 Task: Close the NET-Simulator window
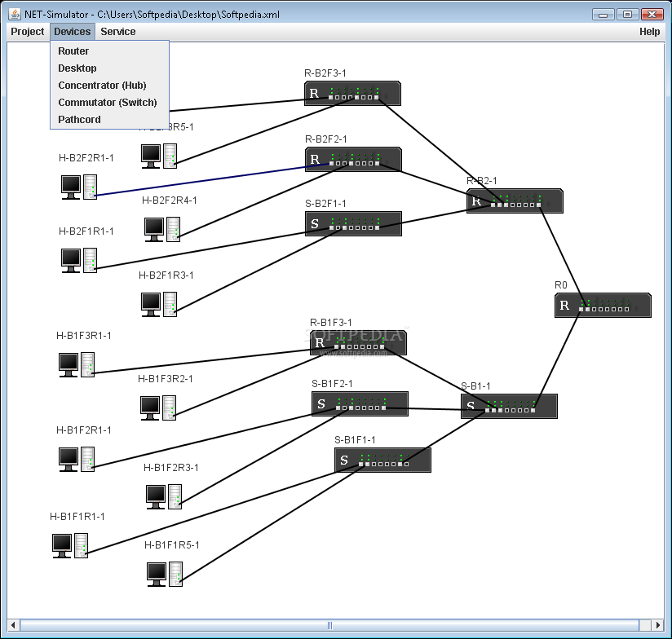tap(652, 15)
